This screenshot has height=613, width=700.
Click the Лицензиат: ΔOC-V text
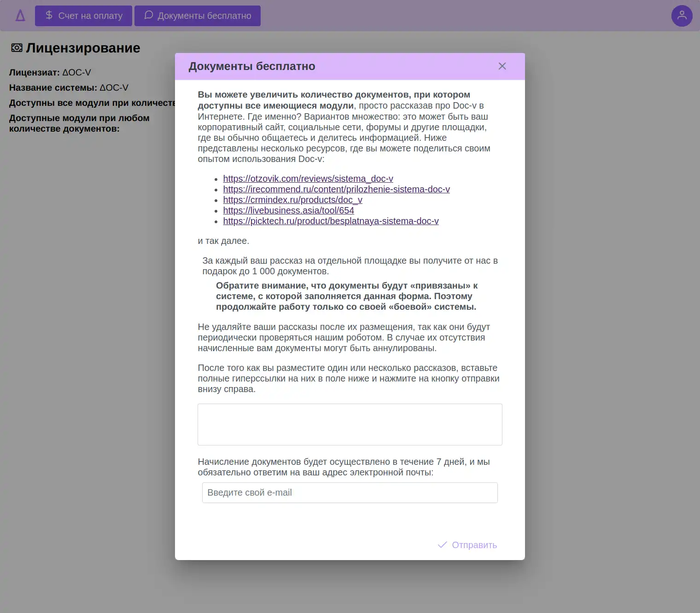pyautogui.click(x=50, y=72)
